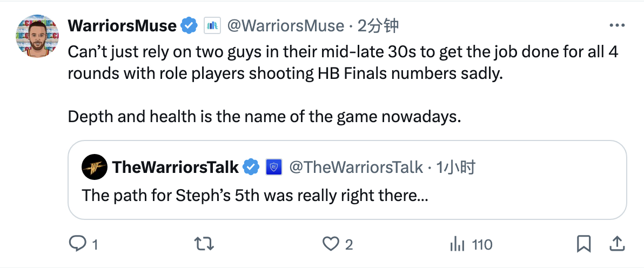Open the three-dot more options menu
Screen dimensions: 644x268
click(616, 25)
